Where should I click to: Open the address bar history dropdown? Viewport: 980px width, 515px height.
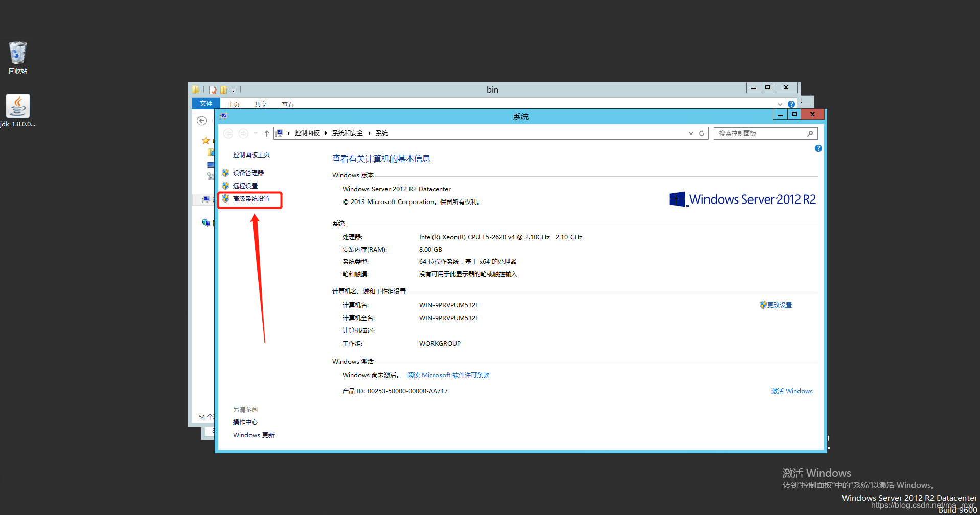pos(691,133)
